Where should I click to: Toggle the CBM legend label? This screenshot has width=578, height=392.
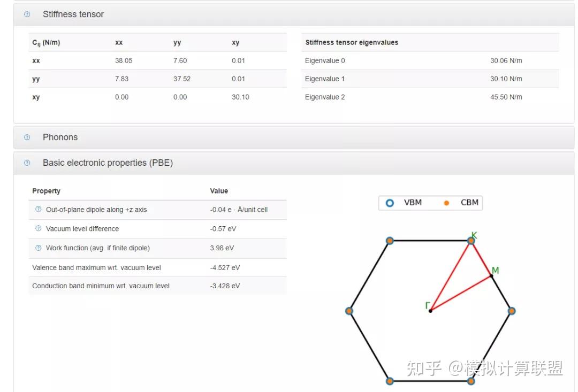pyautogui.click(x=469, y=203)
